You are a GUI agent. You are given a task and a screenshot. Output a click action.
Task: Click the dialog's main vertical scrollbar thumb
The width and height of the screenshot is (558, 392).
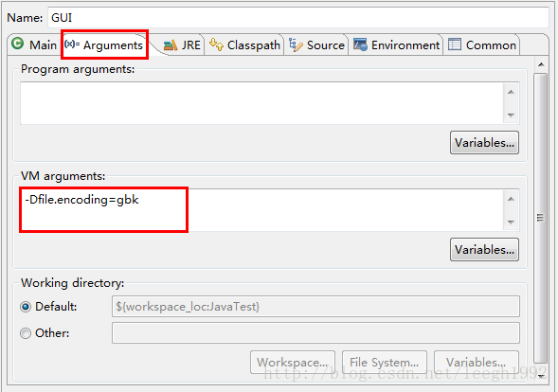(541, 218)
